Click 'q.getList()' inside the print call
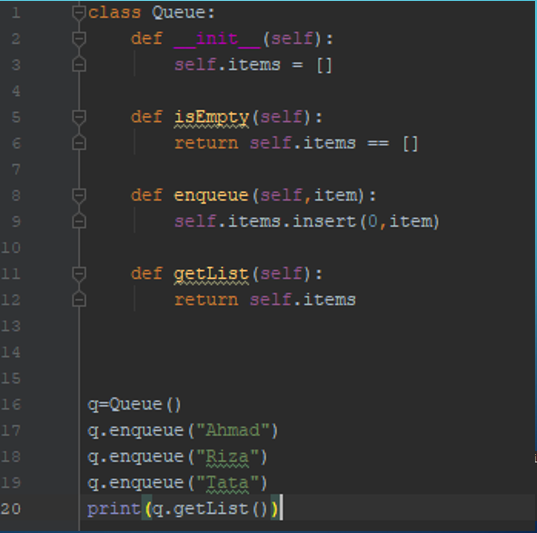 coord(210,509)
